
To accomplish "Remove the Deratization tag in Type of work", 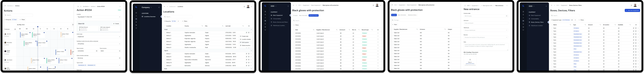I will point(94,65).
